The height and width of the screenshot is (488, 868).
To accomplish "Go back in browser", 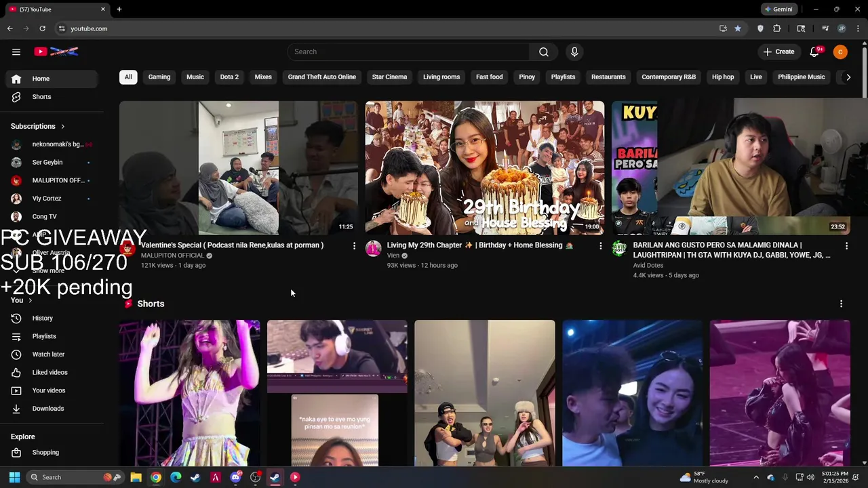I will pyautogui.click(x=9, y=28).
